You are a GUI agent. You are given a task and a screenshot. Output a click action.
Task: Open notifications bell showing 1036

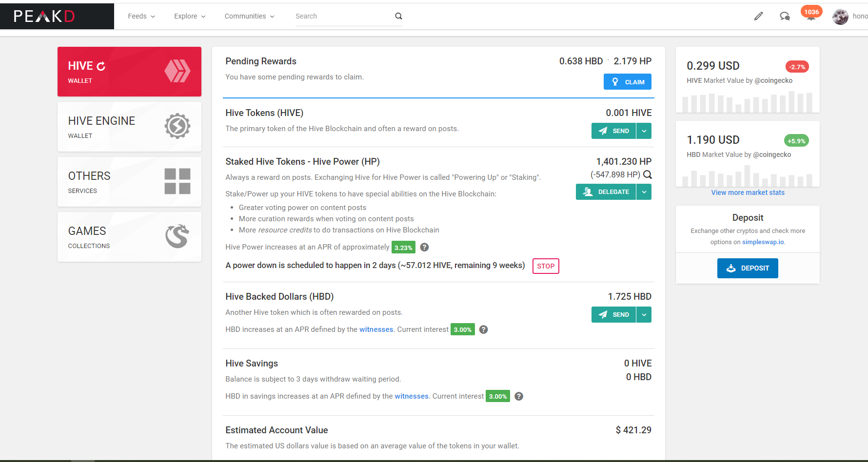(811, 16)
